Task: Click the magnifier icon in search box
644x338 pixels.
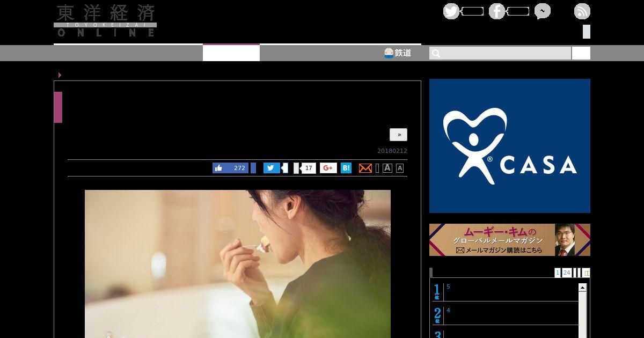Action: [x=436, y=53]
